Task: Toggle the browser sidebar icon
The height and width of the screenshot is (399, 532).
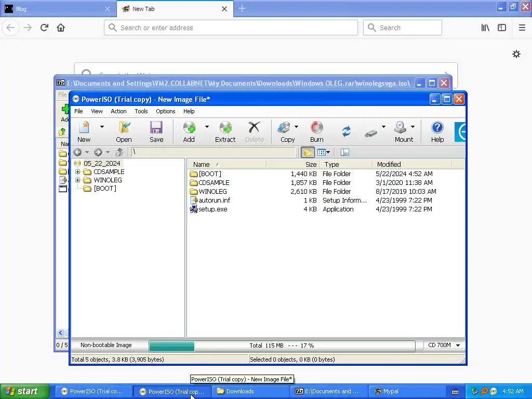Action: coord(502,28)
